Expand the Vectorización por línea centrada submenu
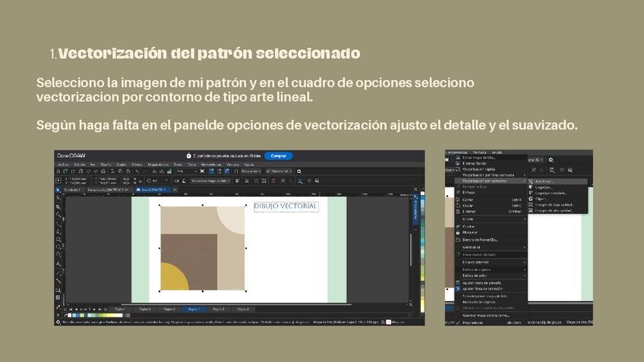The height and width of the screenshot is (362, 644). (490, 175)
